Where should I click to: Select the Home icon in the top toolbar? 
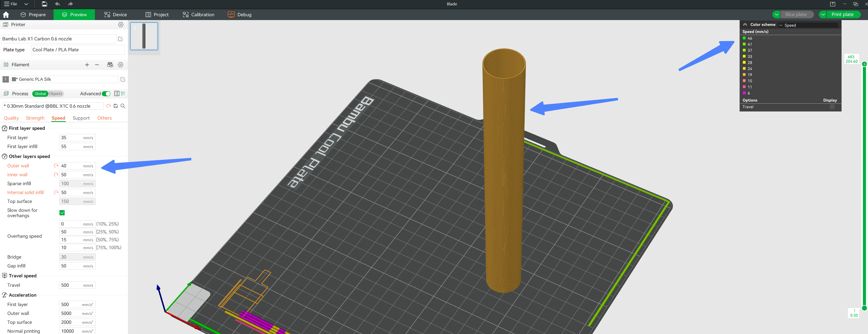(x=6, y=14)
